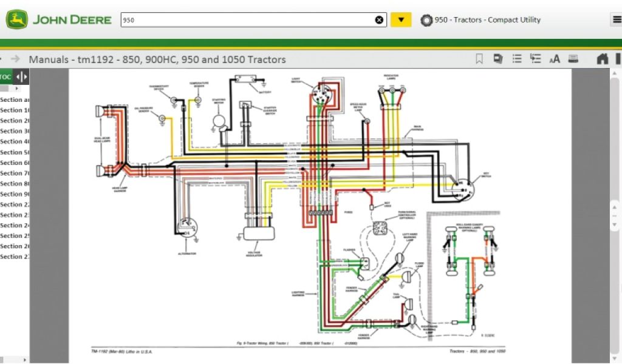This screenshot has width=622, height=364.
Task: Go to home using the house icon
Action: 602,59
